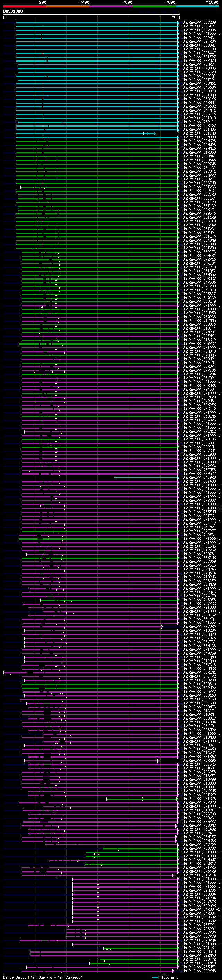222x980 pixels.
Task: Click the orange ~40% identity legend bar
Action: 68,7
